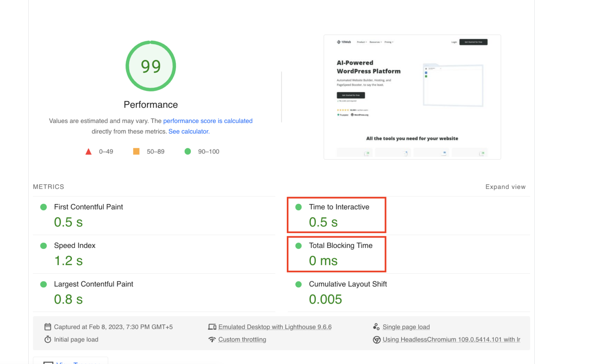Click the green dot beside Cumulative Layout Shift
The height and width of the screenshot is (364, 596).
pos(298,284)
